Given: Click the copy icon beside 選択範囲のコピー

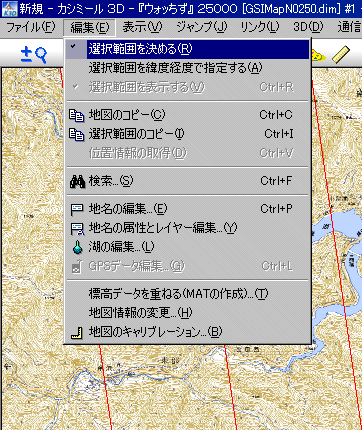Looking at the screenshot, I should 77,134.
